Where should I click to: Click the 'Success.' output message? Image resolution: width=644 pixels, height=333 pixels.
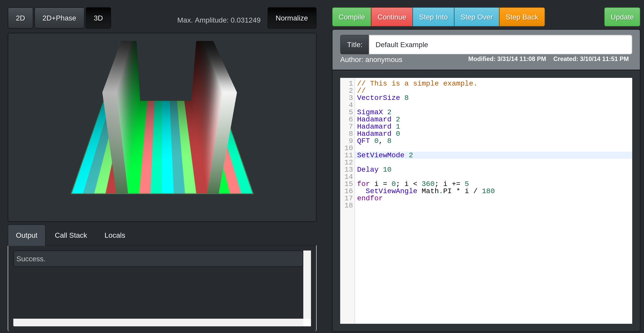(158, 259)
